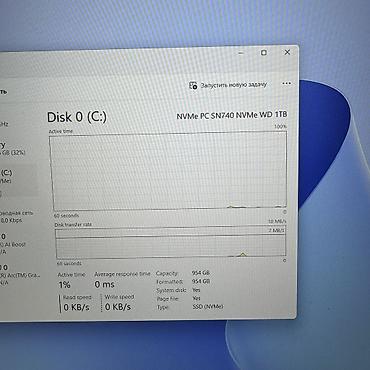
Task: Click the Write speed "0 KB/s" value
Action: 118,307
